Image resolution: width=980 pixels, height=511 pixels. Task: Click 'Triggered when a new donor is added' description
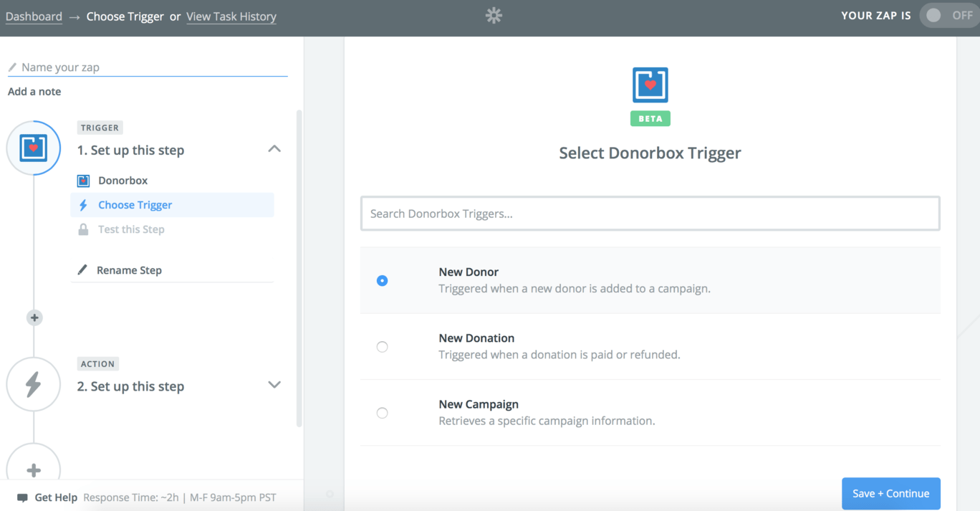point(575,289)
